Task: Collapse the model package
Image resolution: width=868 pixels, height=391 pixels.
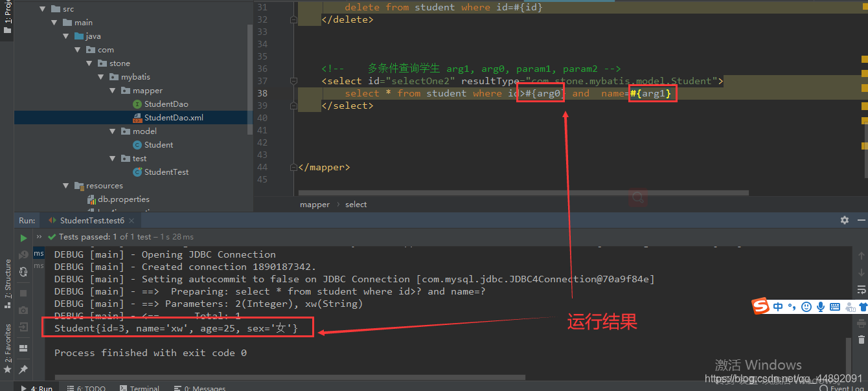Action: point(113,131)
